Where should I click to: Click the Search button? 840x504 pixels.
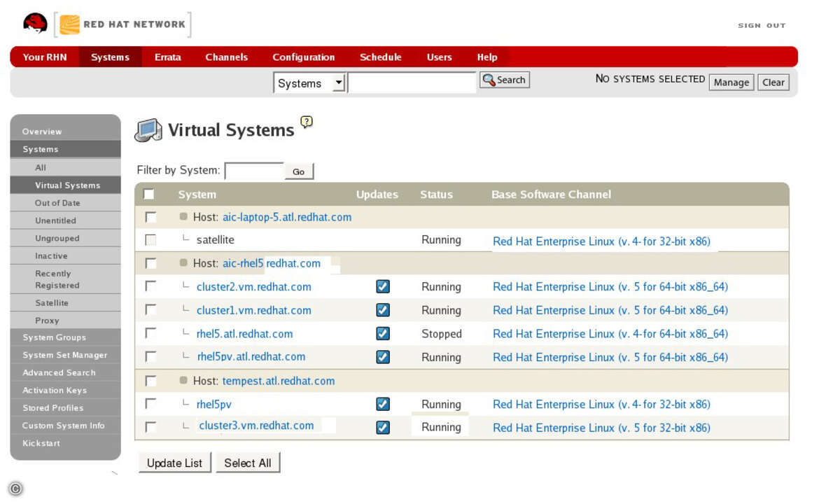[x=505, y=80]
